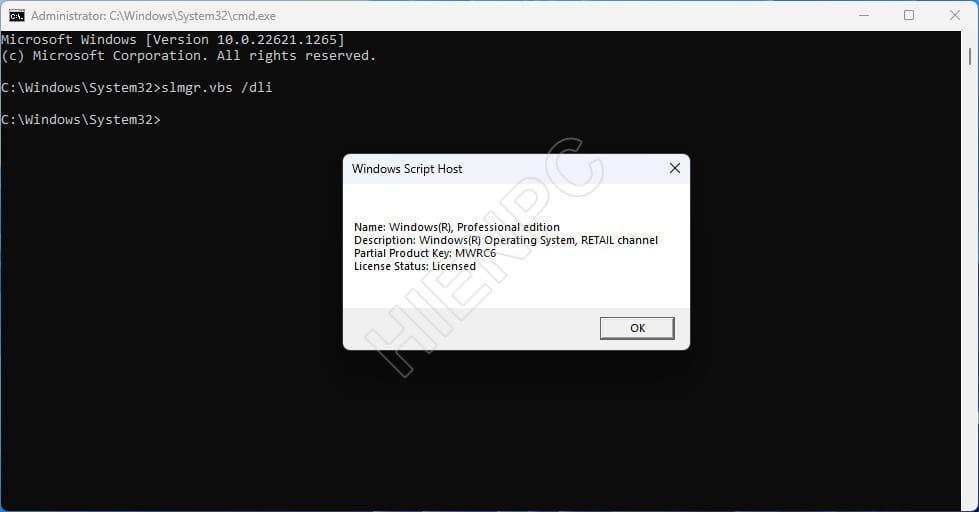
Task: Close the Command Prompt window
Action: click(x=955, y=16)
